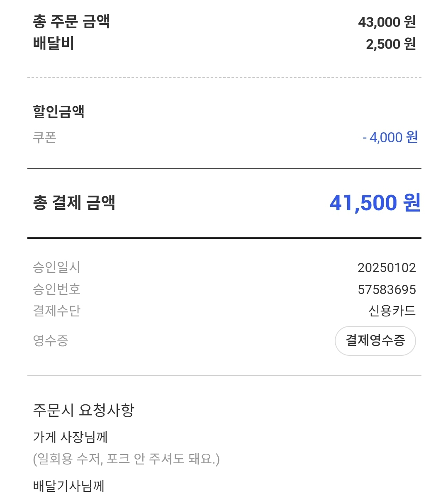Select the 2,500 원 delivery fee value
Image resolution: width=448 pixels, height=496 pixels.
390,44
